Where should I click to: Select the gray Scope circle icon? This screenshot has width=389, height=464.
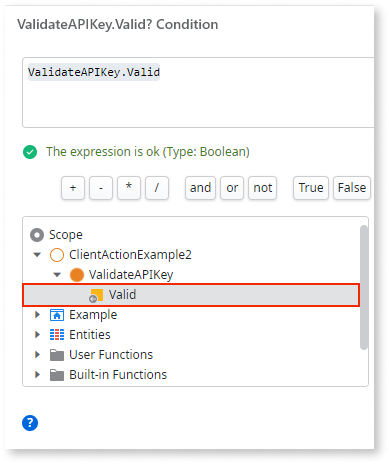tap(37, 235)
